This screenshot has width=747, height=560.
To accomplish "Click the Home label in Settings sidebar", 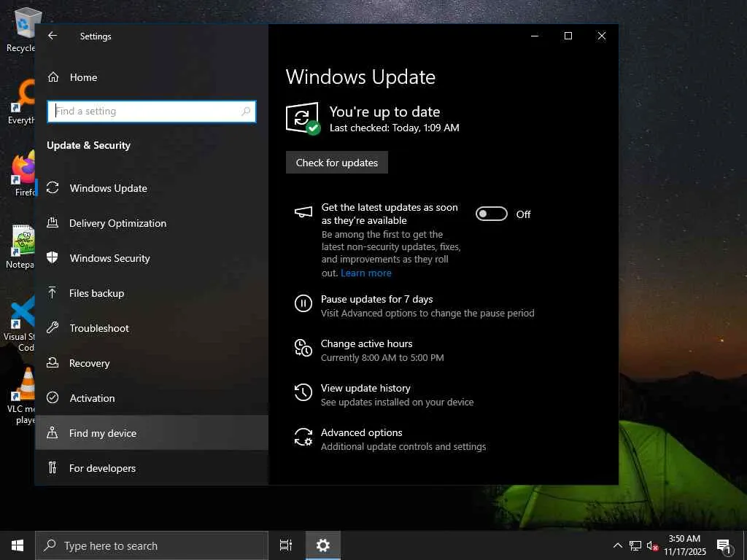I will (83, 77).
